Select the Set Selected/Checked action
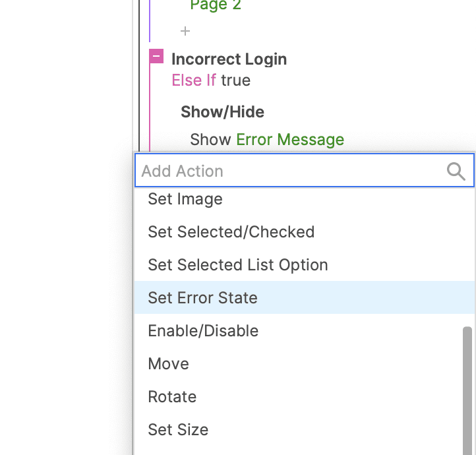 [231, 232]
